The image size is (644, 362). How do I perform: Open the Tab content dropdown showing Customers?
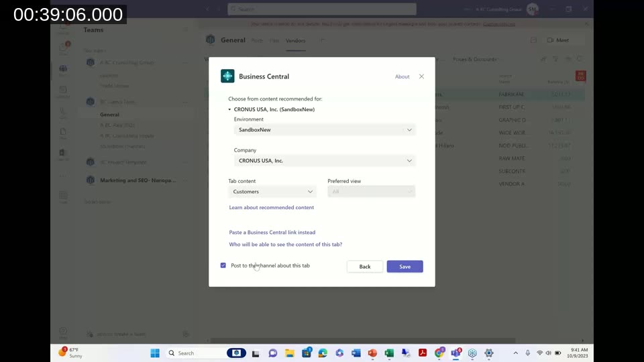pos(272,192)
